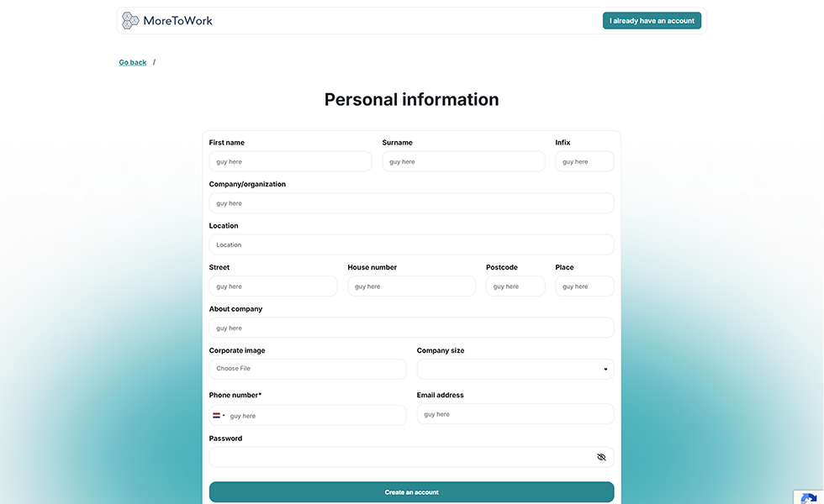The image size is (824, 504).
Task: Click the Netherlands flag in the phone field
Action: (217, 415)
